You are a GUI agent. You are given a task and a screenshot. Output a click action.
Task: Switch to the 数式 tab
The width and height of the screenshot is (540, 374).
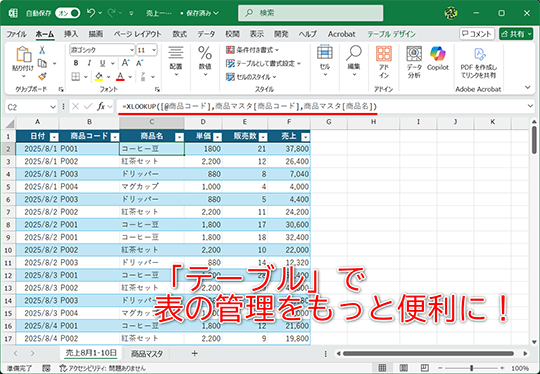point(179,34)
